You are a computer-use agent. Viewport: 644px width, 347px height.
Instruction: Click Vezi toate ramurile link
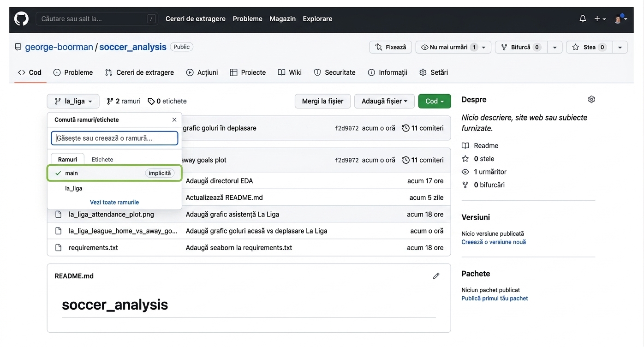pyautogui.click(x=114, y=202)
